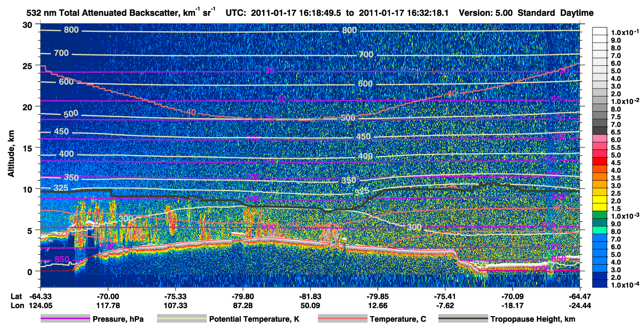
Task: Click the longitude value '12.66'
Action: pyautogui.click(x=377, y=305)
